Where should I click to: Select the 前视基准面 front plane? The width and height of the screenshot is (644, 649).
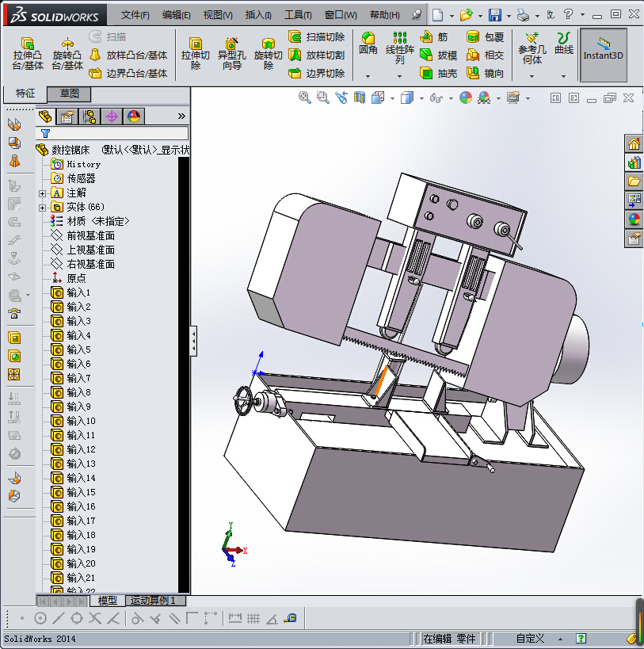82,236
